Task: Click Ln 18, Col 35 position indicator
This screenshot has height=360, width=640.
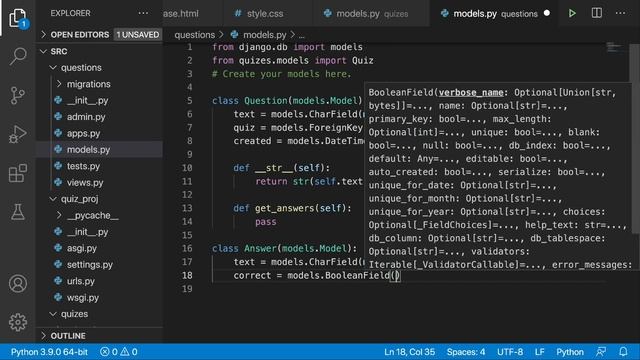Action: (409, 352)
